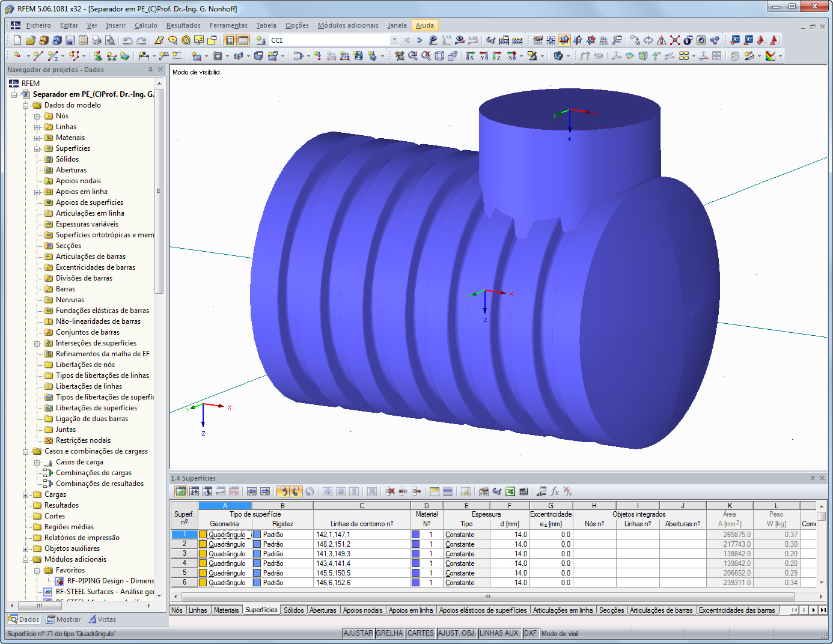The image size is (833, 644).
Task: Expand the Nós tree node
Action: (37, 117)
